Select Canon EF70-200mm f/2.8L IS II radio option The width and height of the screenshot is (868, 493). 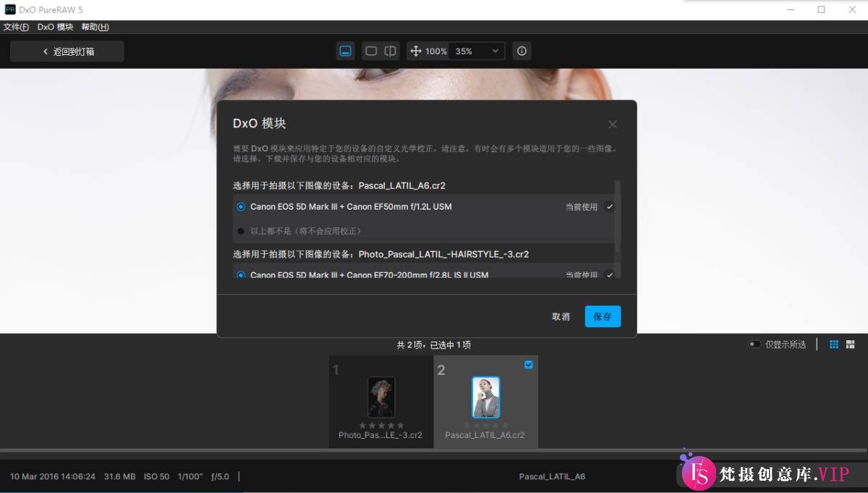pos(241,275)
